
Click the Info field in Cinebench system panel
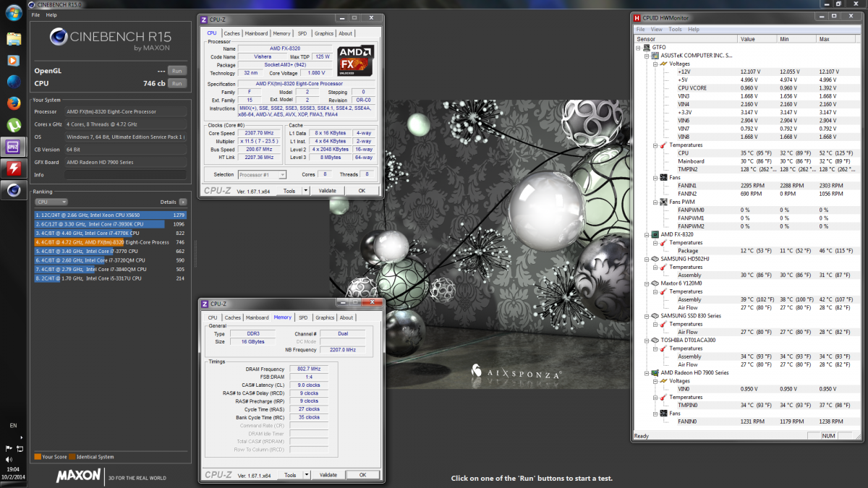pos(126,174)
